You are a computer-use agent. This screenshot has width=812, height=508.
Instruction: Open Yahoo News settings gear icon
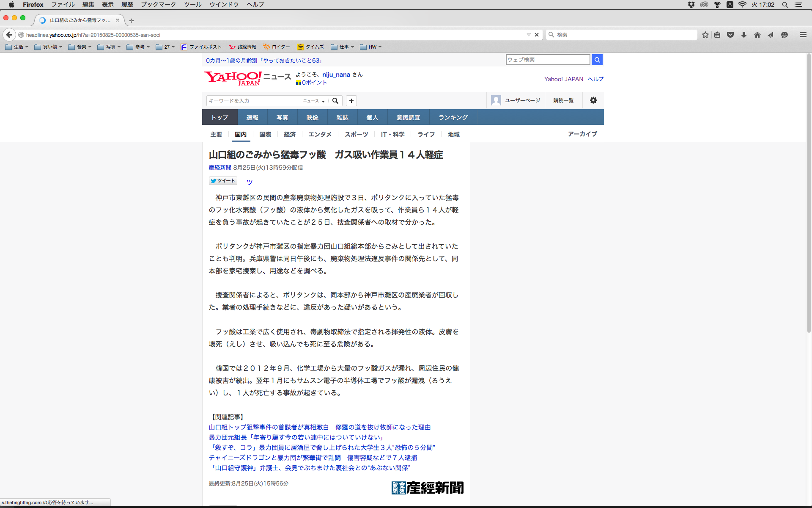[593, 100]
